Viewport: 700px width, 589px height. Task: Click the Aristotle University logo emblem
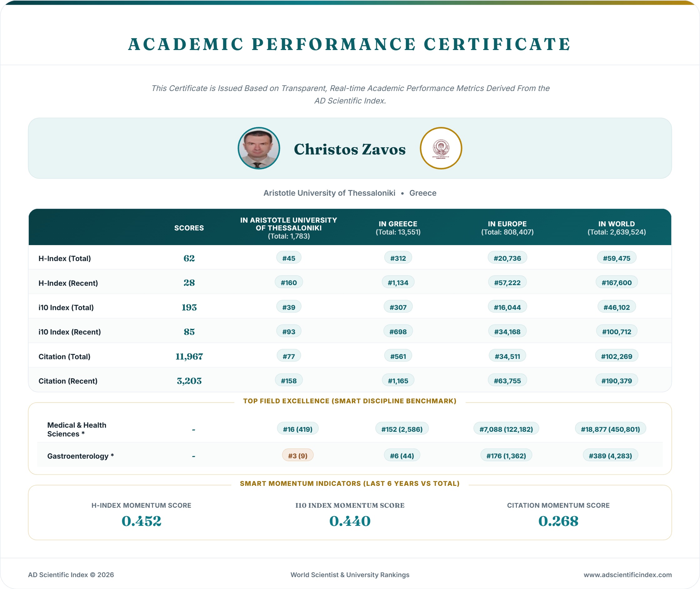(441, 148)
